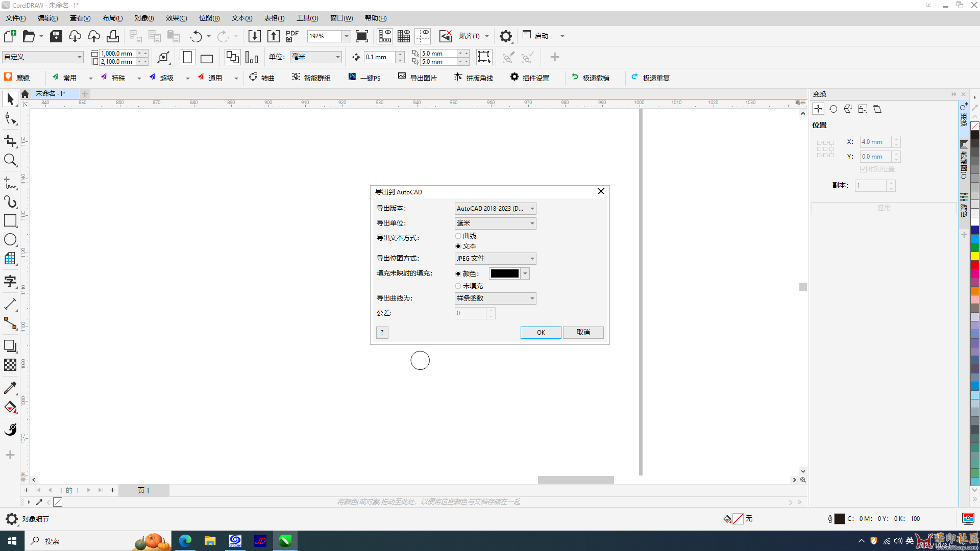Click the 副本 copies input field
980x551 pixels.
point(871,186)
